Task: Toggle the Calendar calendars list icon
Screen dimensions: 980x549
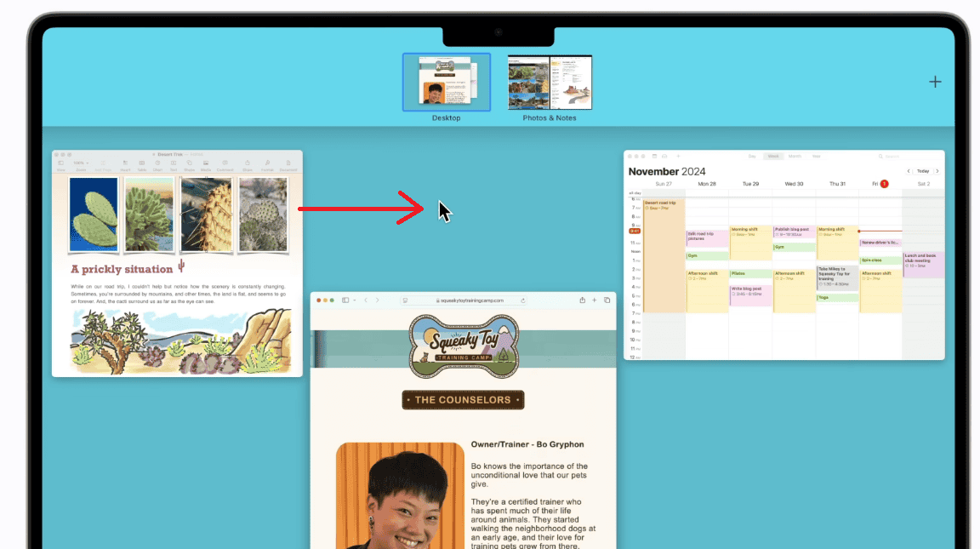Action: point(654,157)
